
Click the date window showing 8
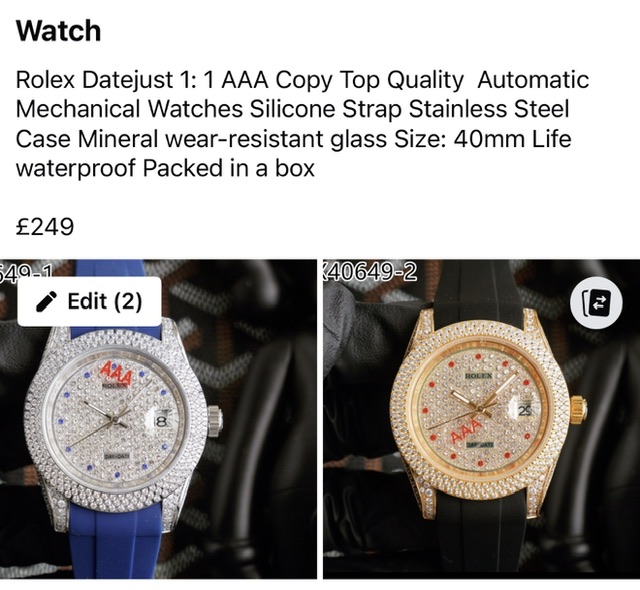pos(162,420)
